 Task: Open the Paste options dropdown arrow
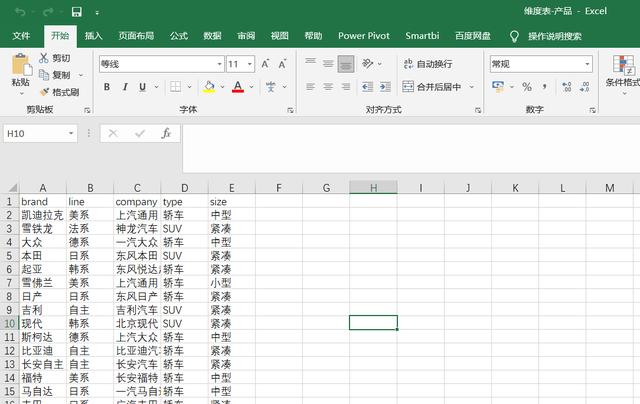[x=22, y=93]
